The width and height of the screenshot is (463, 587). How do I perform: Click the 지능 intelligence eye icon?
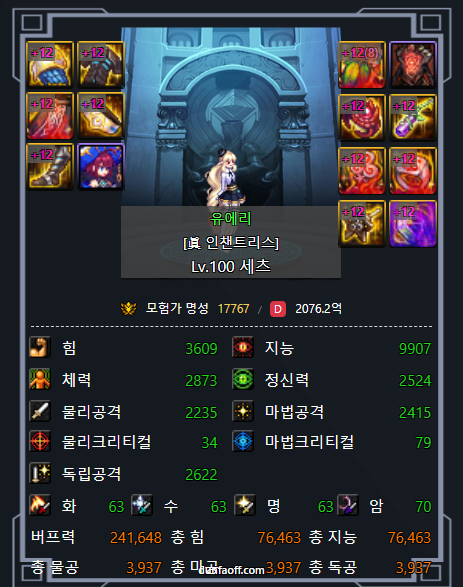click(243, 347)
